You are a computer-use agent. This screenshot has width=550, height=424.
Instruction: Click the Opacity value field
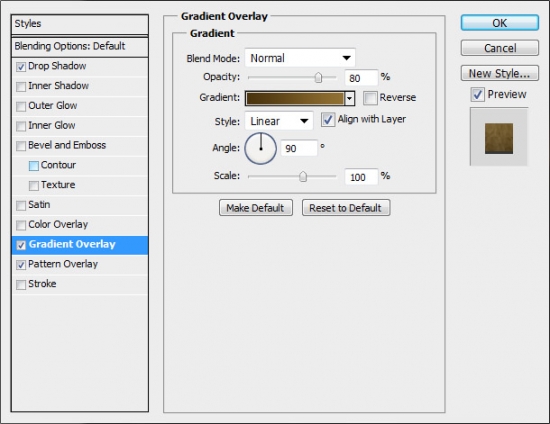tap(361, 78)
